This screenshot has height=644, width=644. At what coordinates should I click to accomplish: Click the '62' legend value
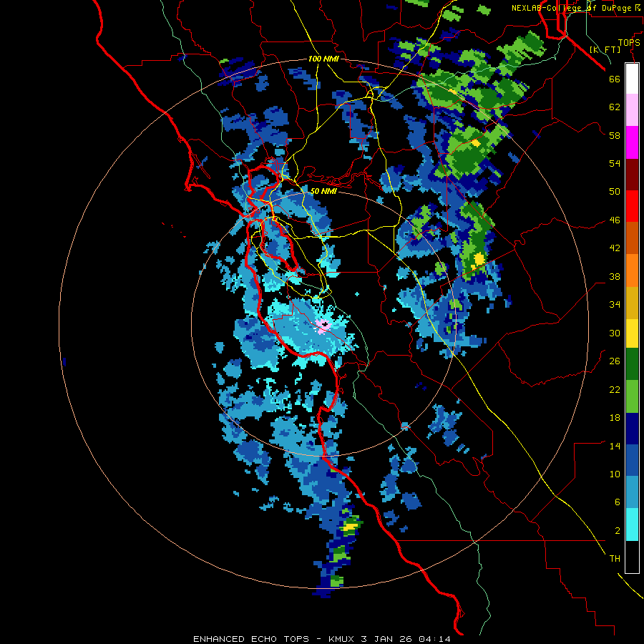pyautogui.click(x=615, y=107)
